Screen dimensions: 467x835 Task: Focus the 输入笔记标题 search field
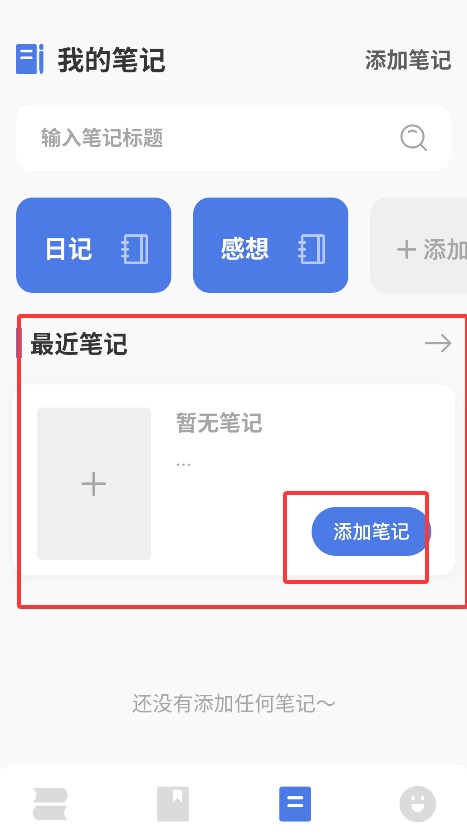[x=234, y=138]
